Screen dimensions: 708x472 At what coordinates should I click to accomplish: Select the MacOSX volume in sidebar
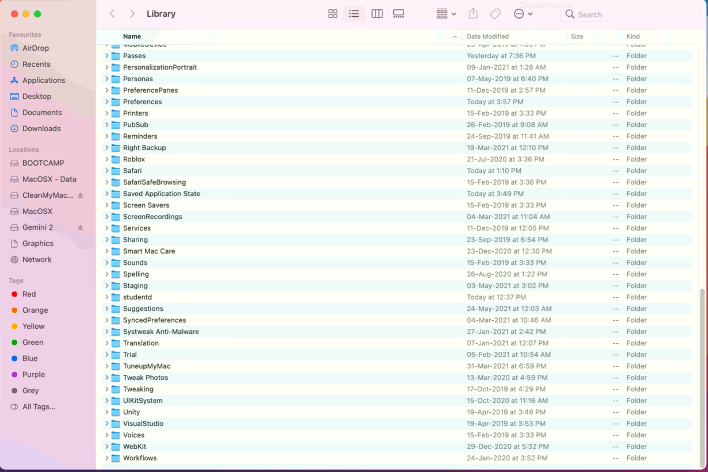point(37,211)
